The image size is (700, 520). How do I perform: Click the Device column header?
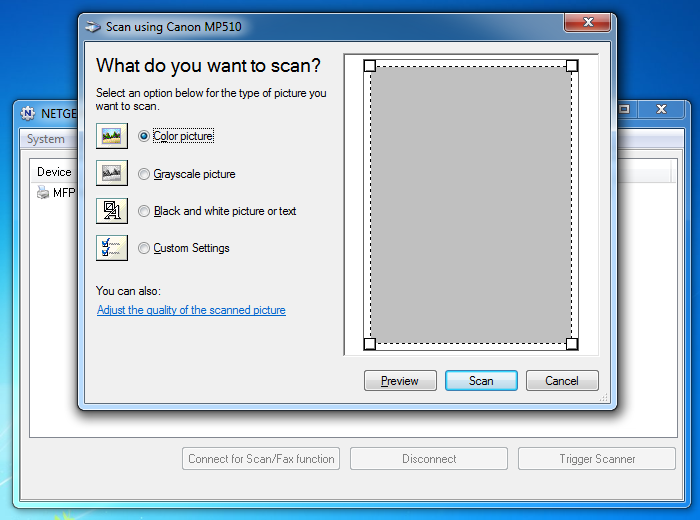click(x=54, y=172)
